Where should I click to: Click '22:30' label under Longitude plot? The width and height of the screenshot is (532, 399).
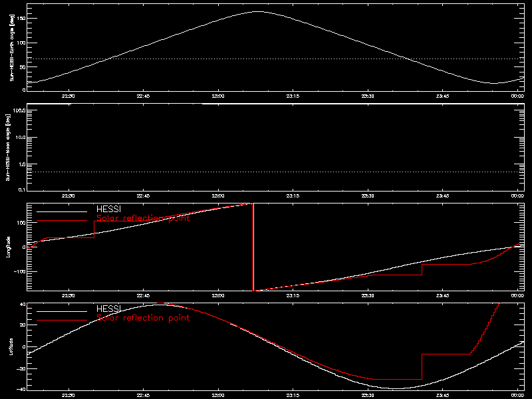(68, 296)
